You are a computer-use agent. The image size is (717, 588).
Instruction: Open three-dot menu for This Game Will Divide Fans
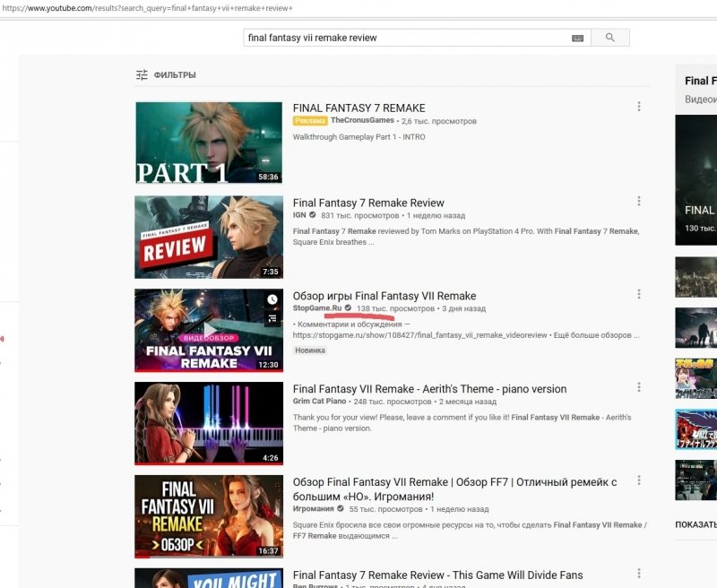click(639, 574)
